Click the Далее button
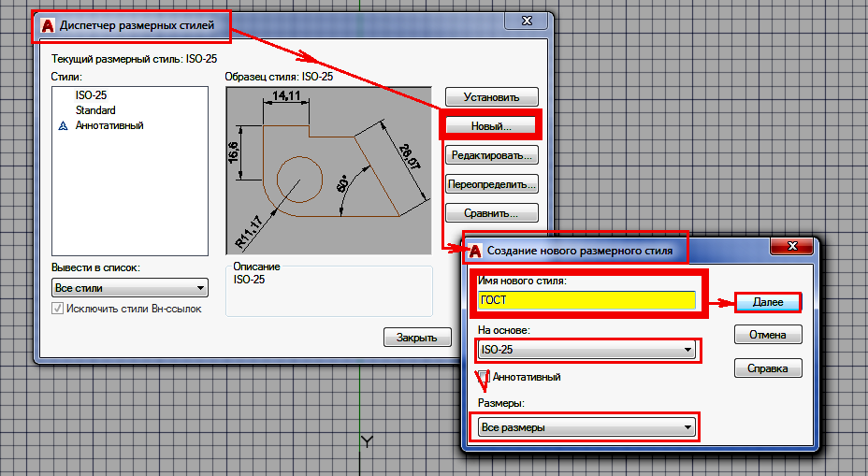Image resolution: width=868 pixels, height=476 pixels. click(767, 303)
